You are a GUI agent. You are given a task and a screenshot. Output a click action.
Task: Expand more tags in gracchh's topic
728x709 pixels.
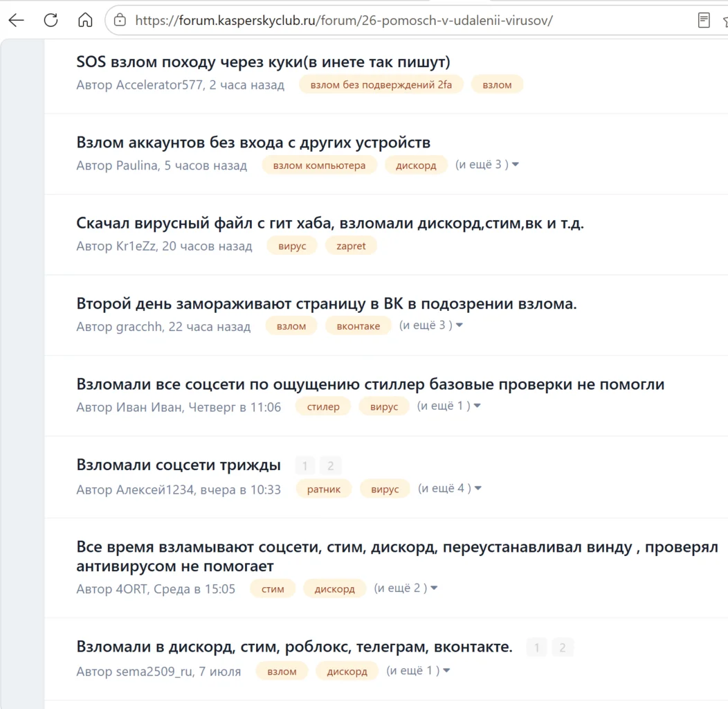pyautogui.click(x=430, y=325)
